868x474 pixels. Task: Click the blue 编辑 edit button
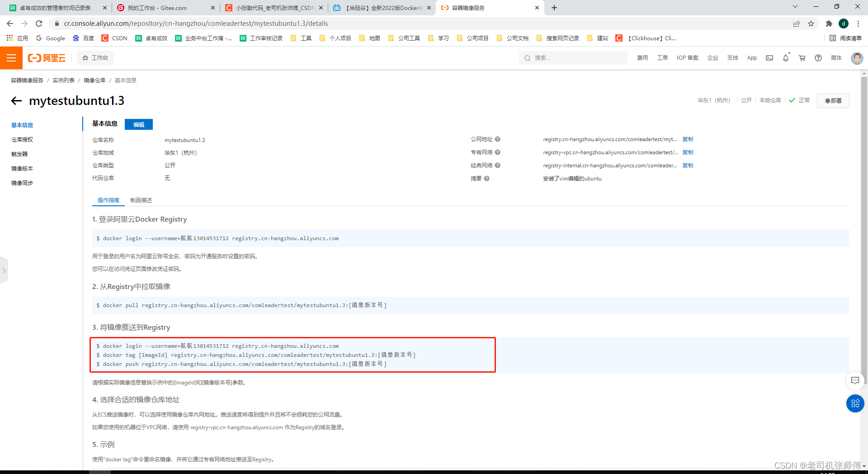pos(139,124)
